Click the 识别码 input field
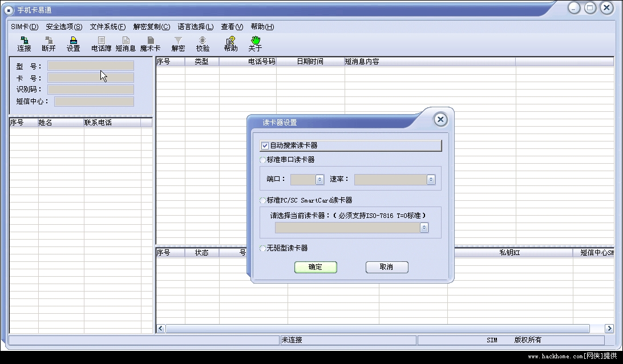The height and width of the screenshot is (364, 623). [x=91, y=90]
